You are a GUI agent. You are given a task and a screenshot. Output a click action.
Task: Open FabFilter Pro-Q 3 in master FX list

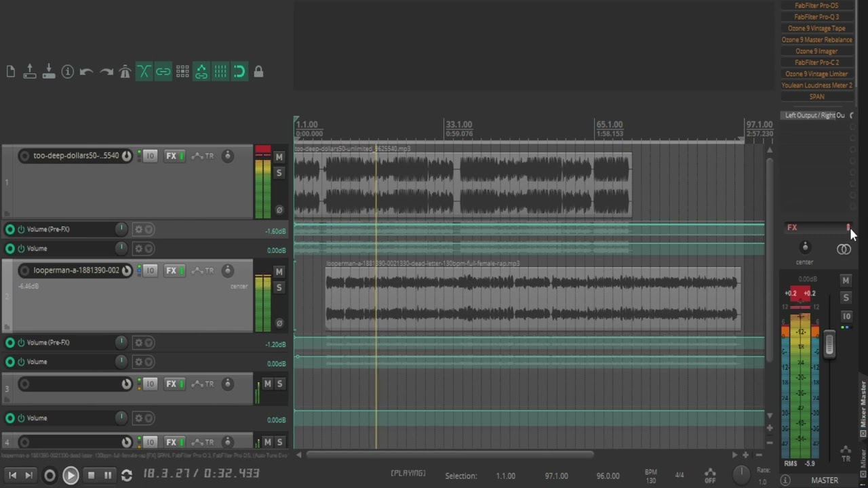pyautogui.click(x=816, y=17)
